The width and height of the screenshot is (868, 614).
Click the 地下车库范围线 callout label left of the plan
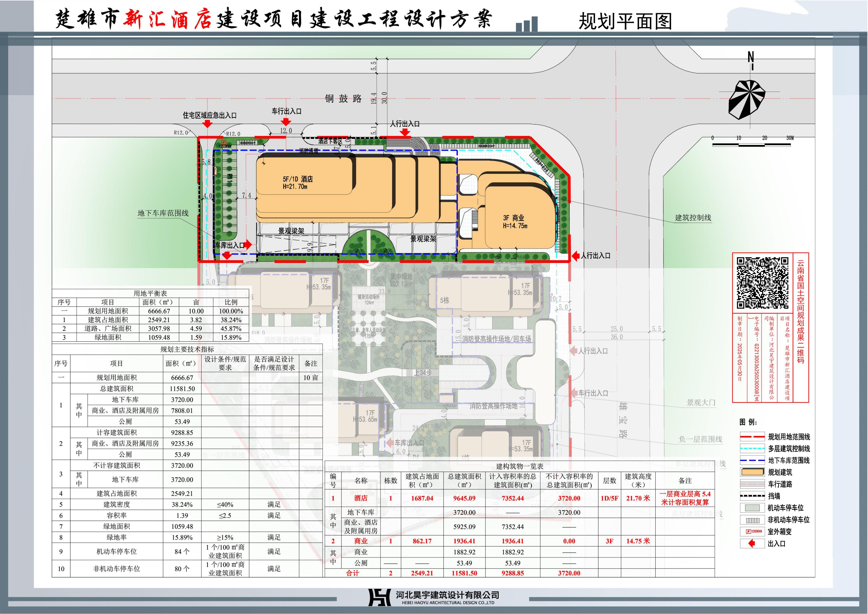[163, 213]
